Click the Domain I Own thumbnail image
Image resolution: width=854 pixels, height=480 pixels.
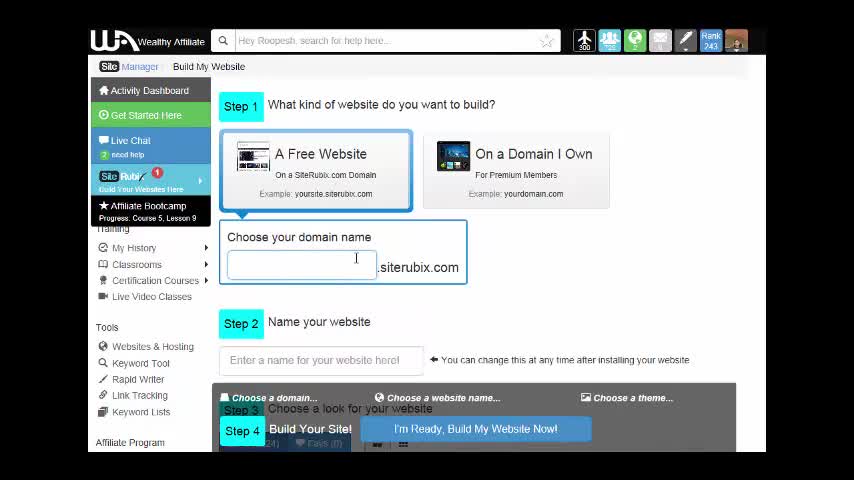click(x=453, y=156)
